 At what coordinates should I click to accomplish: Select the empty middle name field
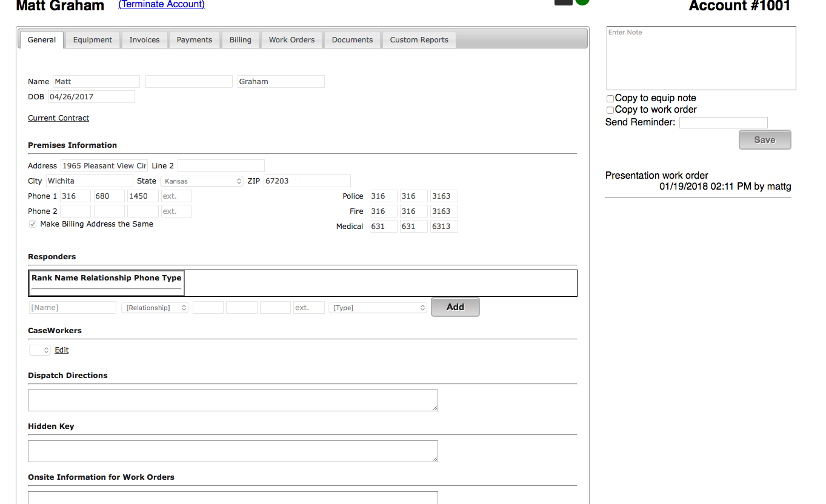pyautogui.click(x=189, y=81)
